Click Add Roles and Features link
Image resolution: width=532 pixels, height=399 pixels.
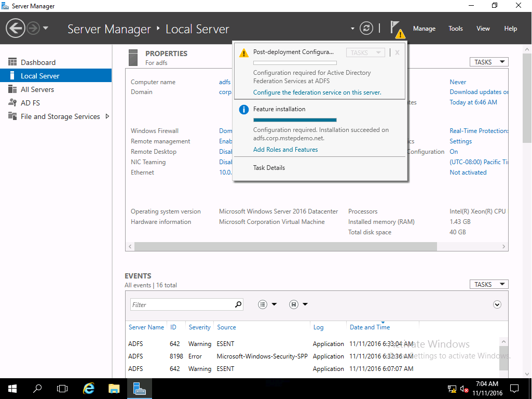point(285,150)
